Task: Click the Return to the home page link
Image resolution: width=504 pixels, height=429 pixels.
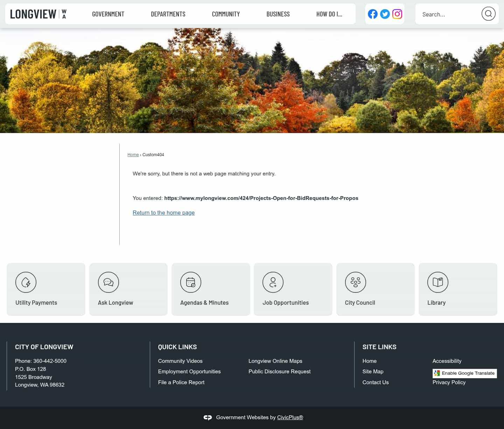Action: (163, 213)
